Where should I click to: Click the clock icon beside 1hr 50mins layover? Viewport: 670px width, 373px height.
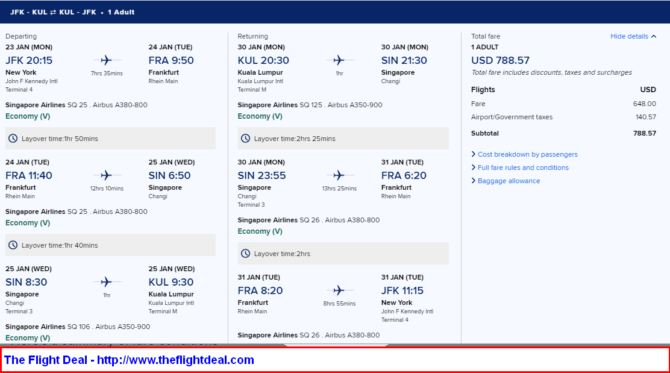click(x=13, y=138)
